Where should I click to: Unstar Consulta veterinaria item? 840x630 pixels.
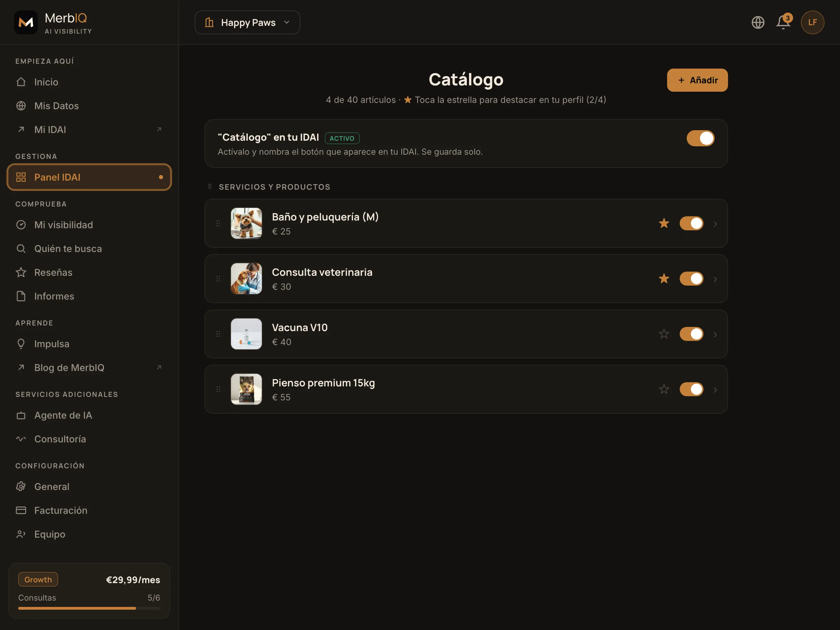664,279
